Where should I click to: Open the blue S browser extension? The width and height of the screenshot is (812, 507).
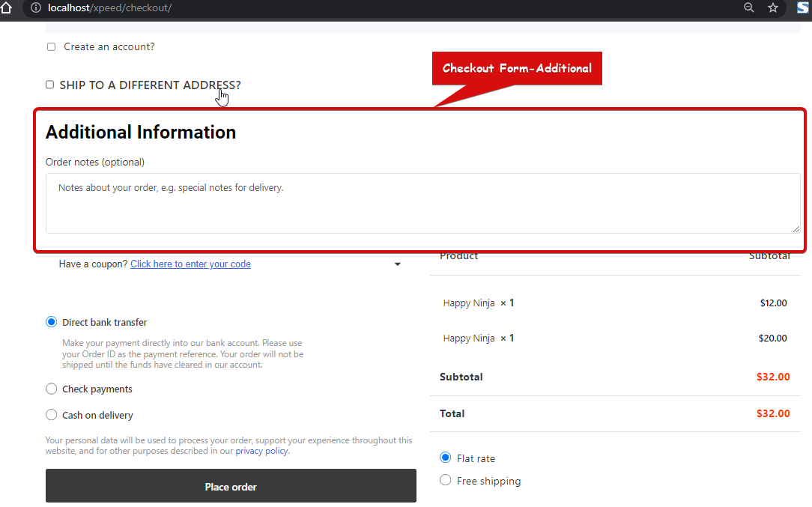point(802,7)
